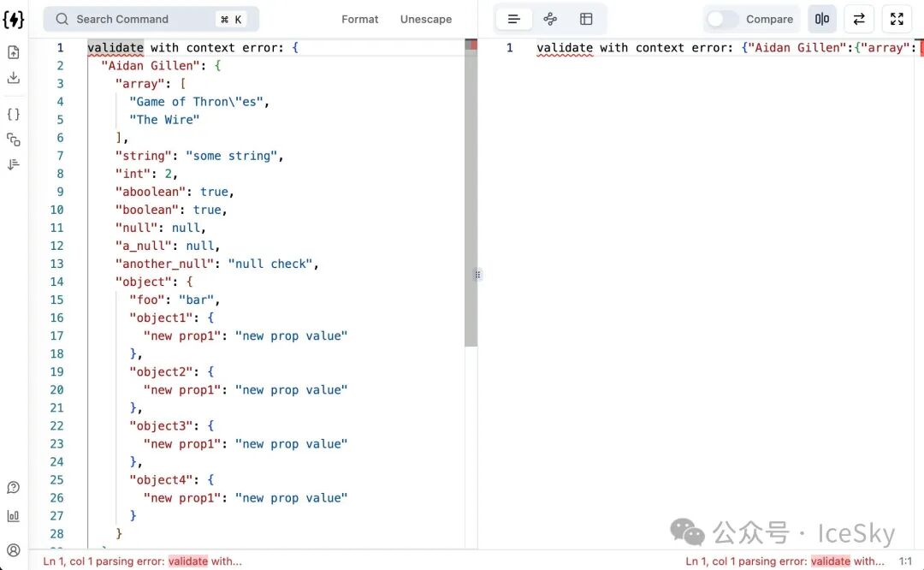Enter fullscreen with the expand icon
924x570 pixels.
[x=897, y=19]
